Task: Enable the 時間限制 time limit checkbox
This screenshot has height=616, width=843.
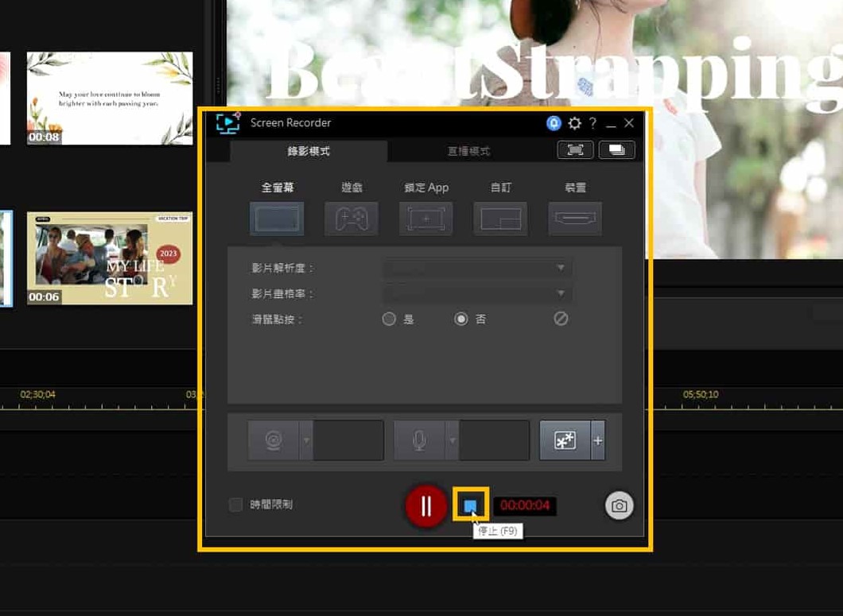Action: pos(235,505)
